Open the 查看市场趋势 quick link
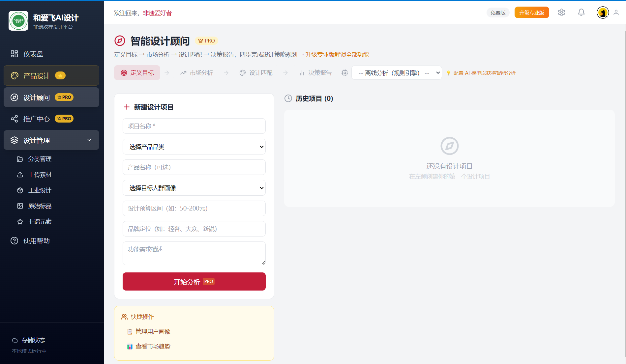Viewport: 626px width, 364px height. point(149,347)
